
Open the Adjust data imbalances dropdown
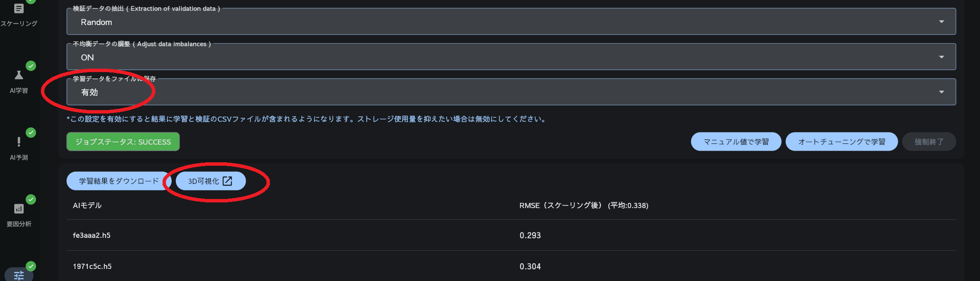pos(511,57)
